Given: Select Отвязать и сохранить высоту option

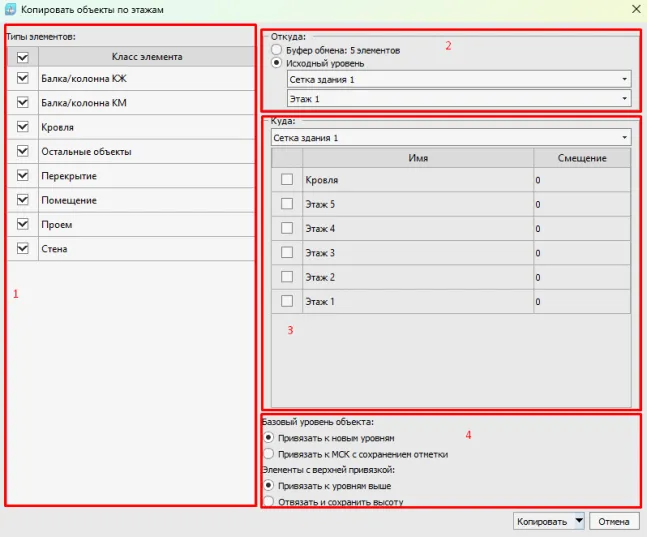Looking at the screenshot, I should [x=267, y=501].
